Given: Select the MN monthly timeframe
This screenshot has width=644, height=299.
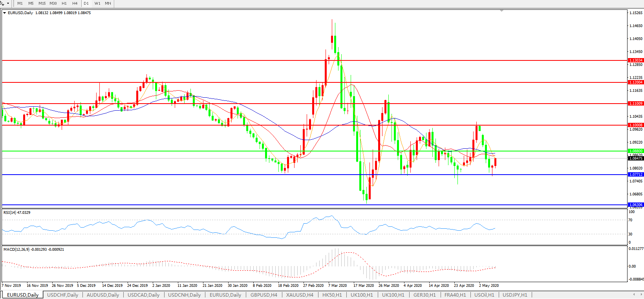Looking at the screenshot, I should click(108, 3).
